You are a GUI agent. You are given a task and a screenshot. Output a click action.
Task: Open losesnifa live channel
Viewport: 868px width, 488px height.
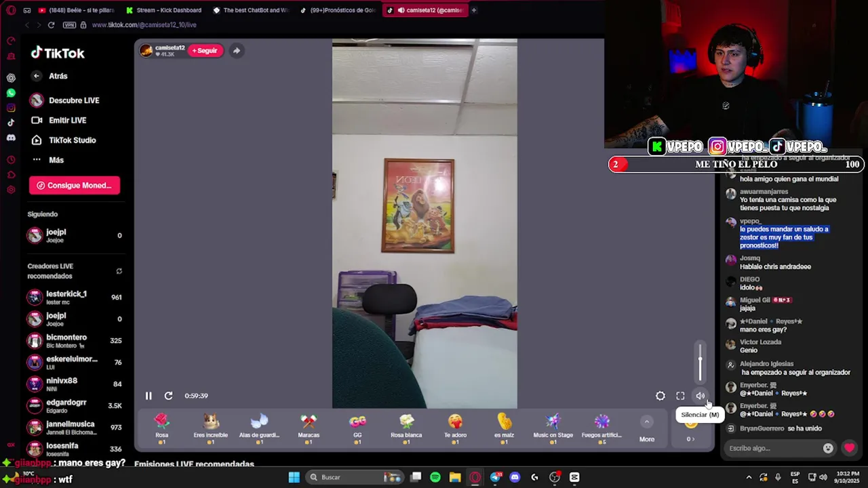tap(75, 449)
